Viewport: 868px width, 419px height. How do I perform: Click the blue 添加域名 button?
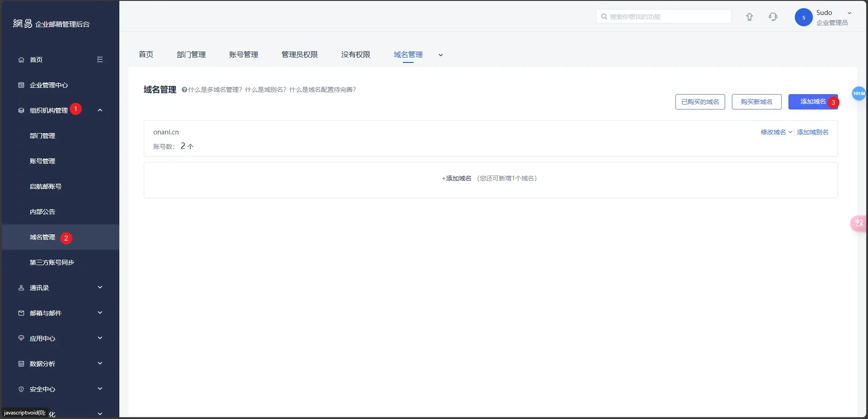coord(812,102)
